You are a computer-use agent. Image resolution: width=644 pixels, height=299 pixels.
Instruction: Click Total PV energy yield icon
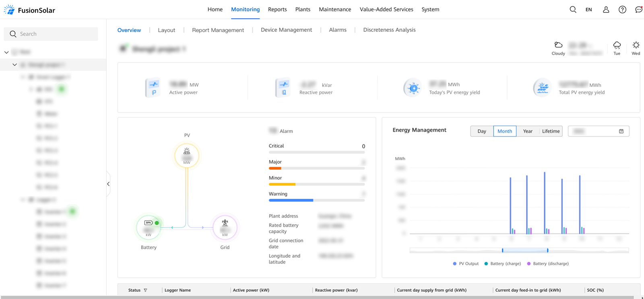543,88
